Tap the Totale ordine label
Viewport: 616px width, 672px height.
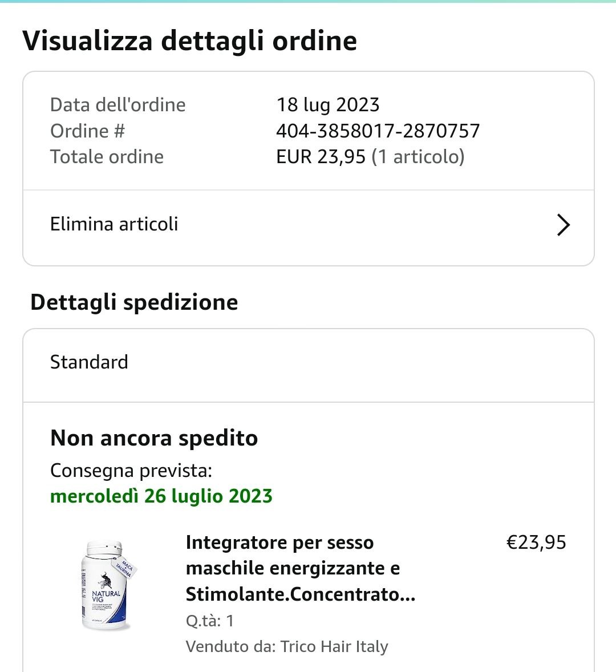[x=107, y=157]
